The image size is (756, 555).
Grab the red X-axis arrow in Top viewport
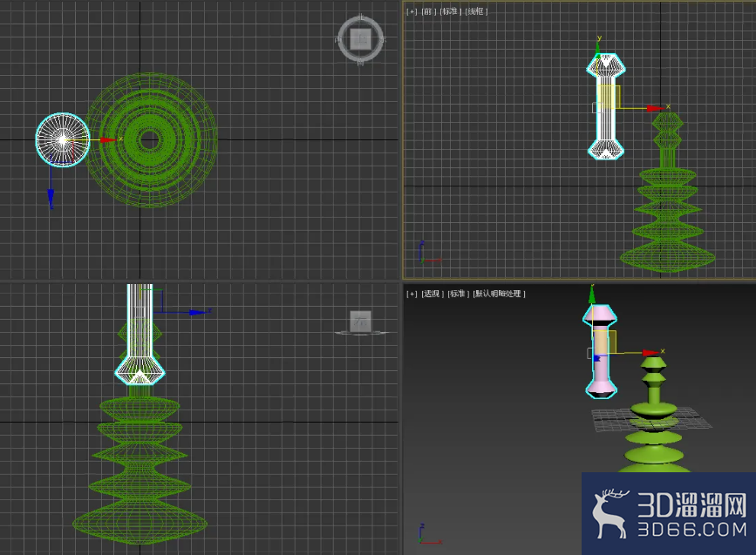108,140
